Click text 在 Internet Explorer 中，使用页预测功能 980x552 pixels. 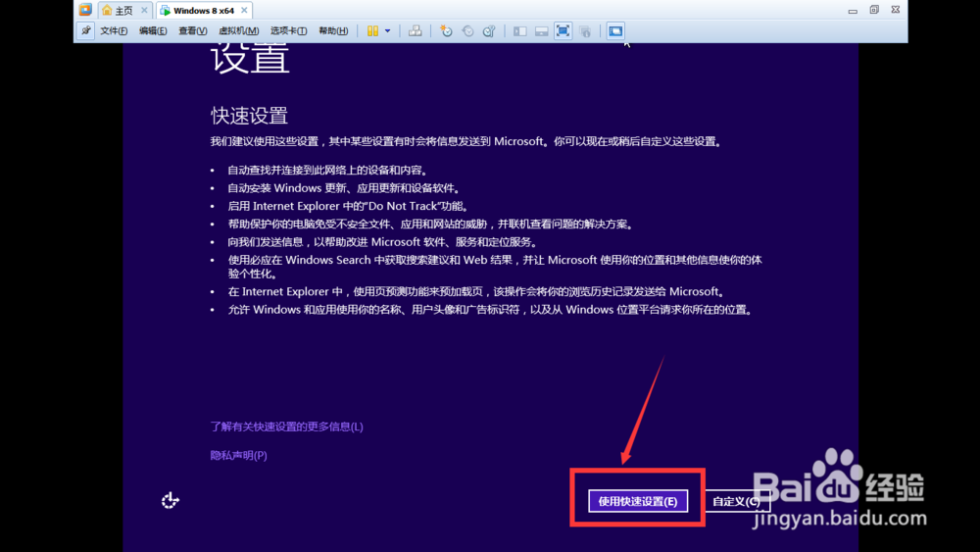point(477,291)
